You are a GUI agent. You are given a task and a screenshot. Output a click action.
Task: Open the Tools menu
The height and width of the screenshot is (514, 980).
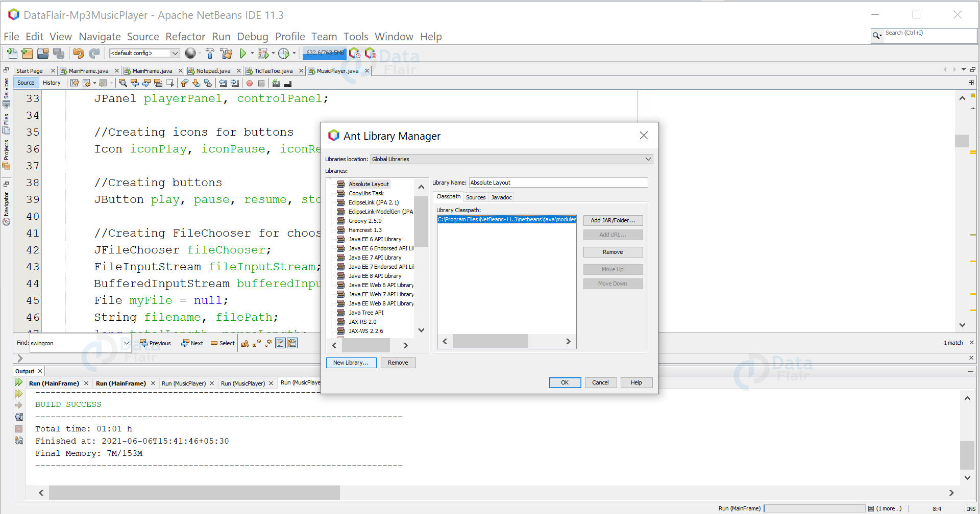pyautogui.click(x=356, y=37)
